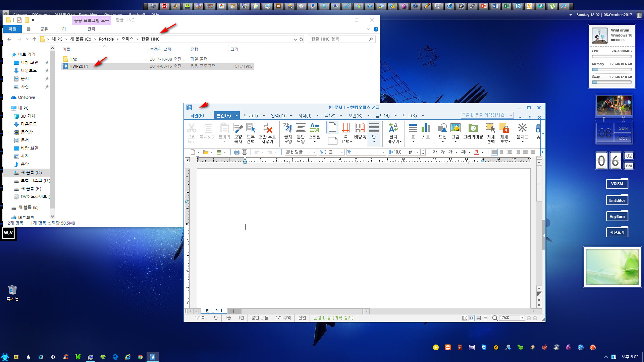Click 개체 보호 object protect icon
The width and height of the screenshot is (644, 362).
click(x=504, y=133)
